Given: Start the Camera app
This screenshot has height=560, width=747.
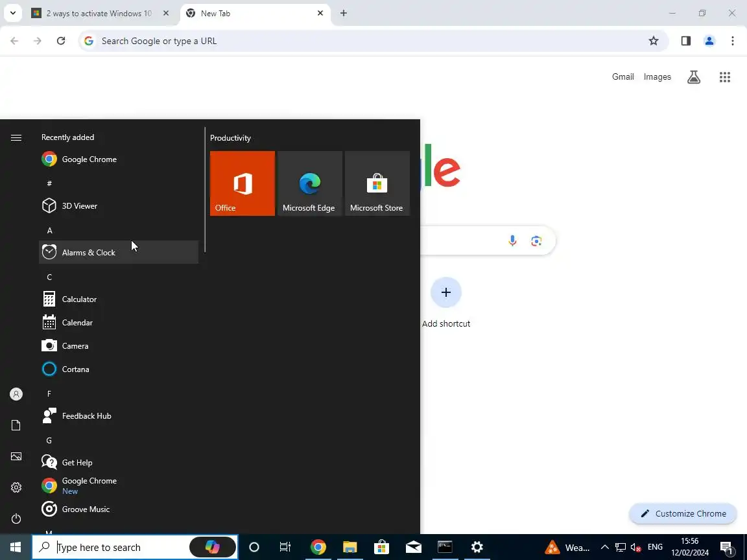Looking at the screenshot, I should 119,345.
